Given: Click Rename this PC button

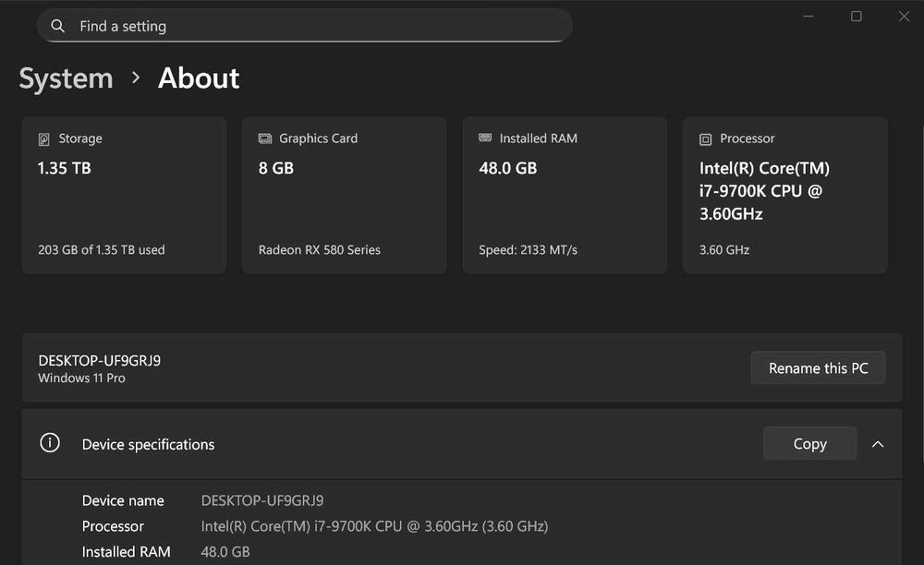Looking at the screenshot, I should coord(818,367).
